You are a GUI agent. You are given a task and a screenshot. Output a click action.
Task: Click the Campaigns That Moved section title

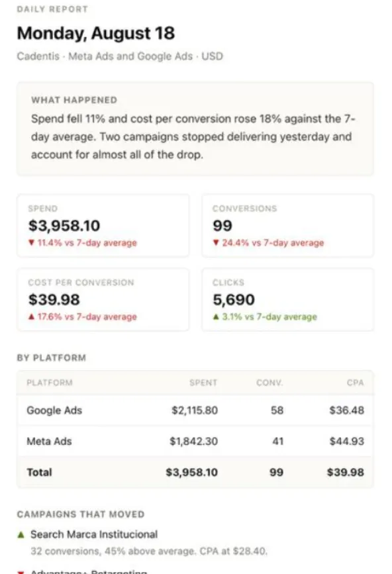click(81, 514)
